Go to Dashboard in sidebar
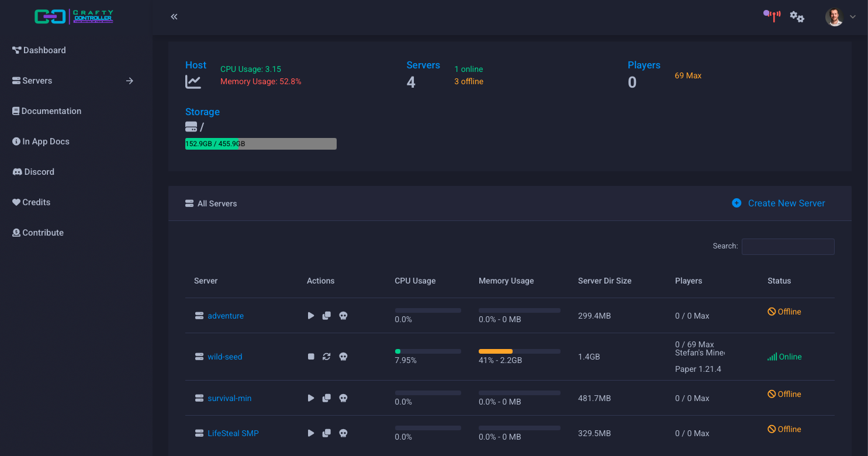Image resolution: width=868 pixels, height=456 pixels. [x=44, y=50]
